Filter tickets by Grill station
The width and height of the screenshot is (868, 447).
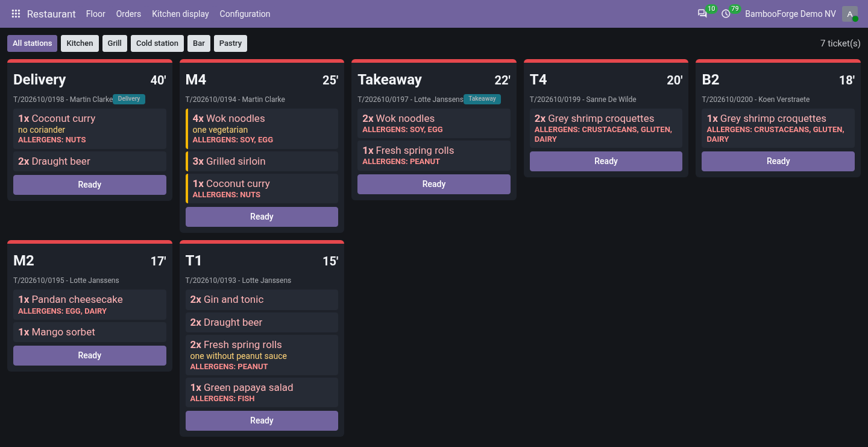point(115,43)
